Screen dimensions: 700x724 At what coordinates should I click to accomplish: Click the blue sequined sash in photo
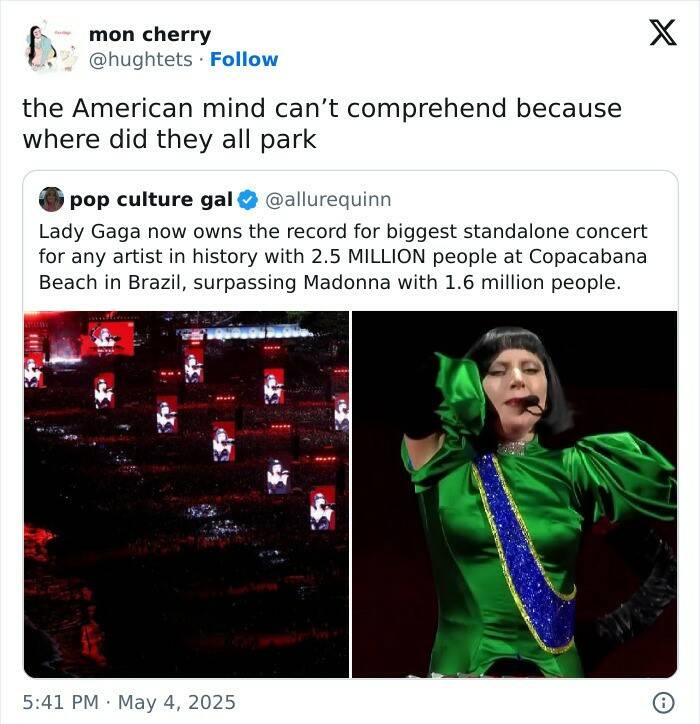tap(528, 560)
